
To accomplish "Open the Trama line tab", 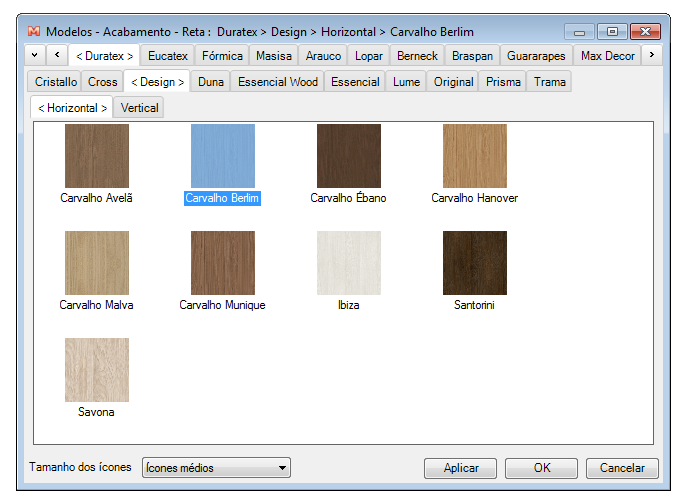I will [x=550, y=82].
